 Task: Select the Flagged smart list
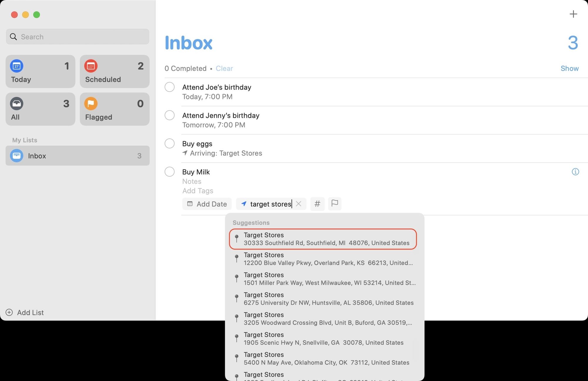[114, 109]
